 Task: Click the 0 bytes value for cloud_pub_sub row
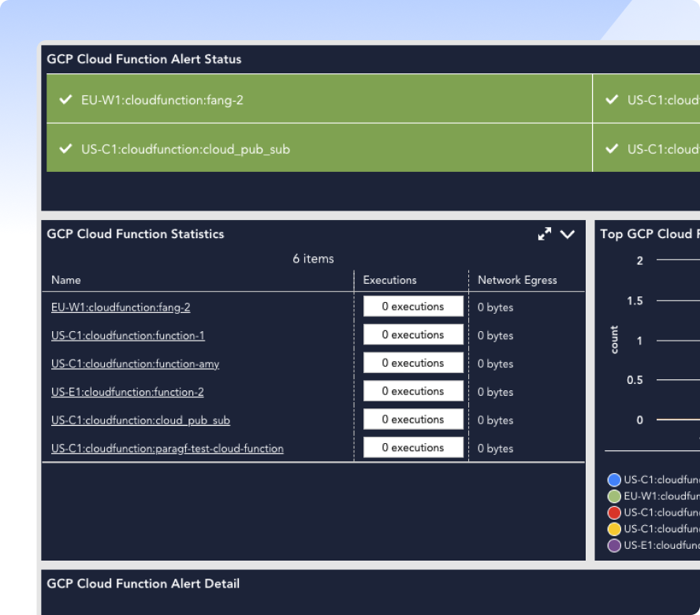[x=496, y=420]
